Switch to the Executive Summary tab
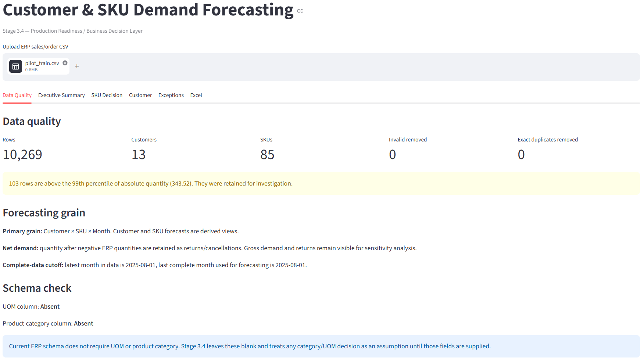Screen dimensions: 644x363 pos(61,95)
